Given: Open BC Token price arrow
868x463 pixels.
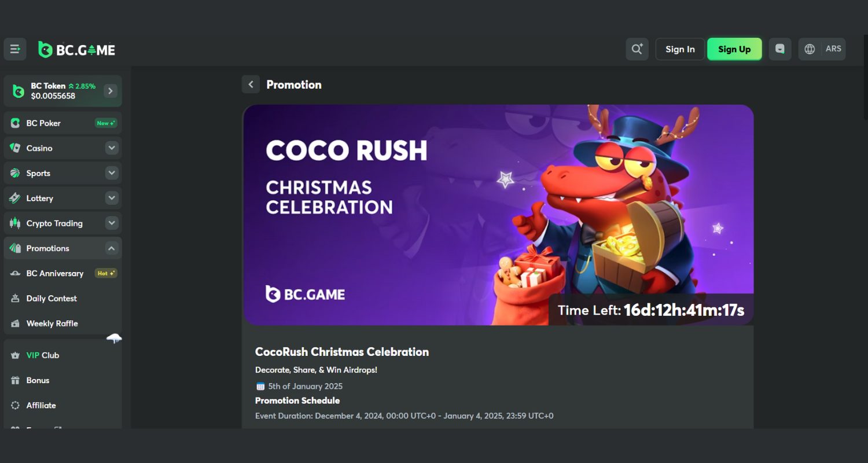Looking at the screenshot, I should coord(110,91).
